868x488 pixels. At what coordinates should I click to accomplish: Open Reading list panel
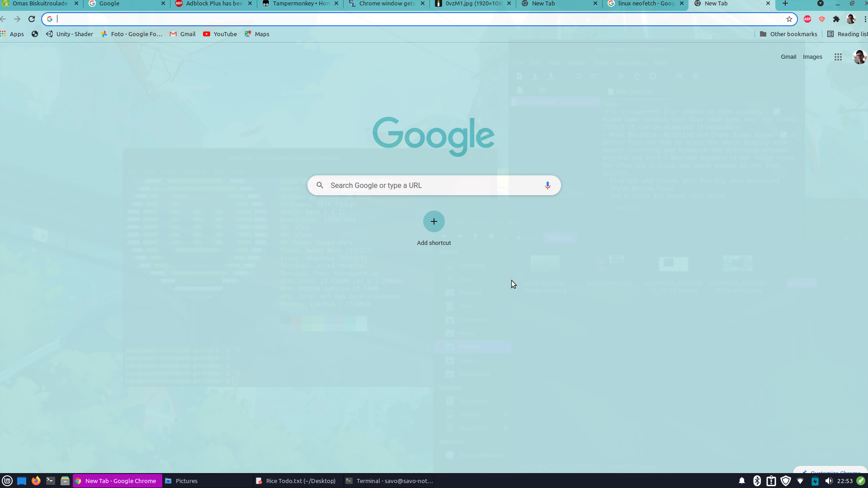pyautogui.click(x=848, y=34)
